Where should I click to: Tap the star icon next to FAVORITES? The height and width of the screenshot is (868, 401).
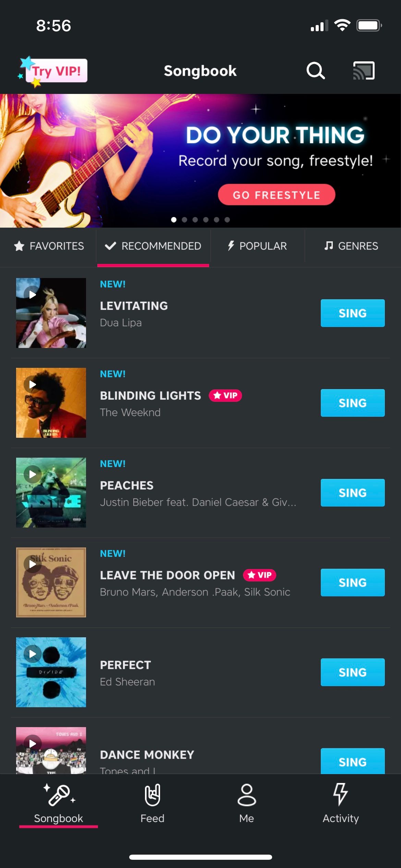click(x=20, y=246)
